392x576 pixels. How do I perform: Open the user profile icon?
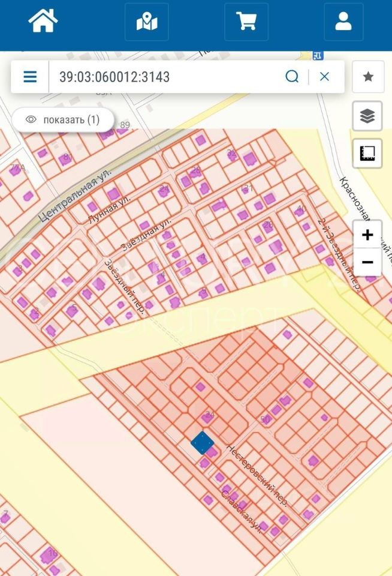(343, 22)
